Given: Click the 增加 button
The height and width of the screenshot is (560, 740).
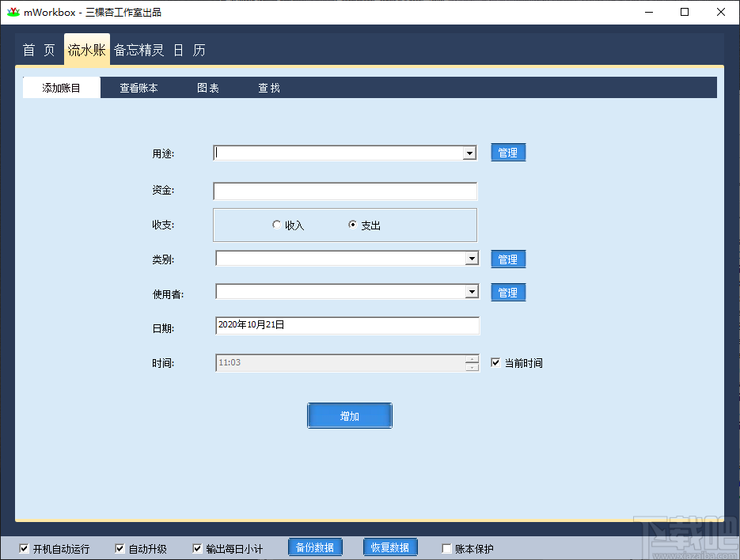Looking at the screenshot, I should click(349, 414).
